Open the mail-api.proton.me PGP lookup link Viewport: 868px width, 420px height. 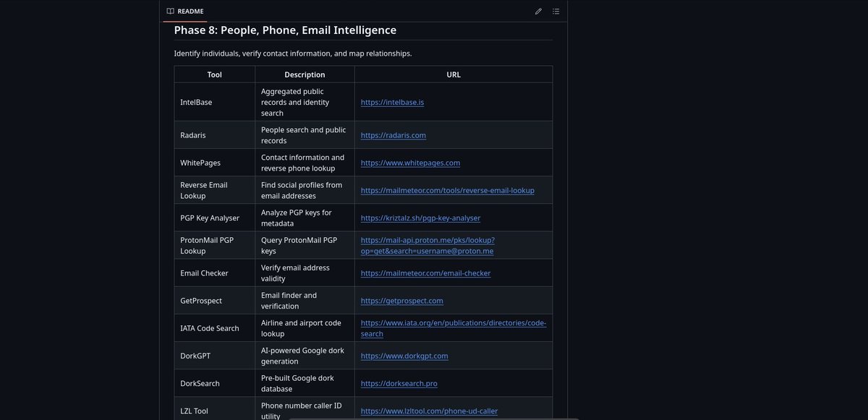(427, 245)
